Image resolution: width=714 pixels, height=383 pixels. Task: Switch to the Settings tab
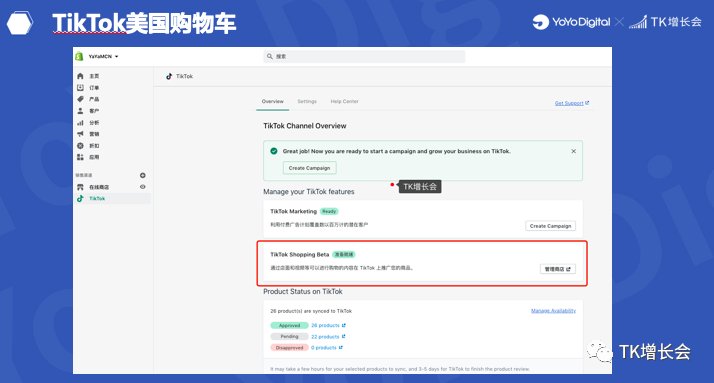(307, 102)
